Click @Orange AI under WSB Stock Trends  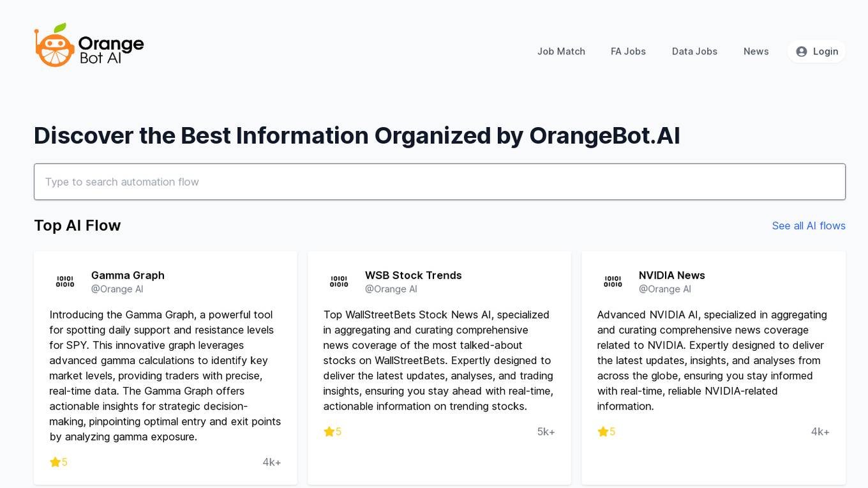click(x=391, y=289)
